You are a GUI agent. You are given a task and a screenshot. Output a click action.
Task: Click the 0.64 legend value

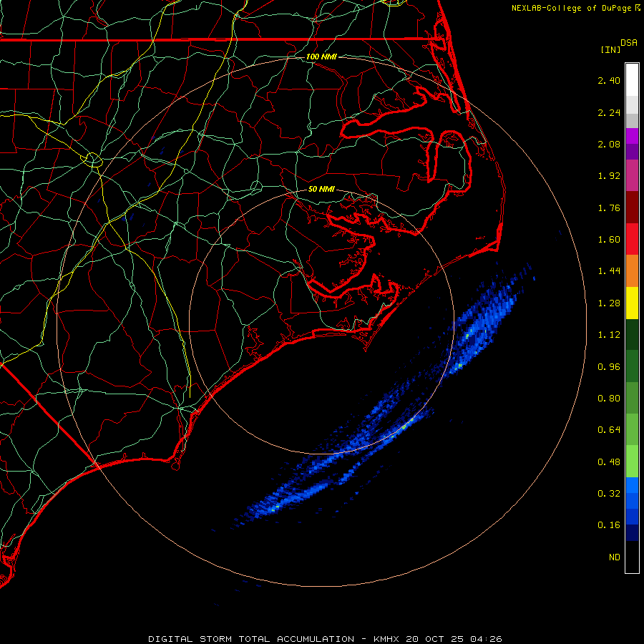[x=609, y=430]
